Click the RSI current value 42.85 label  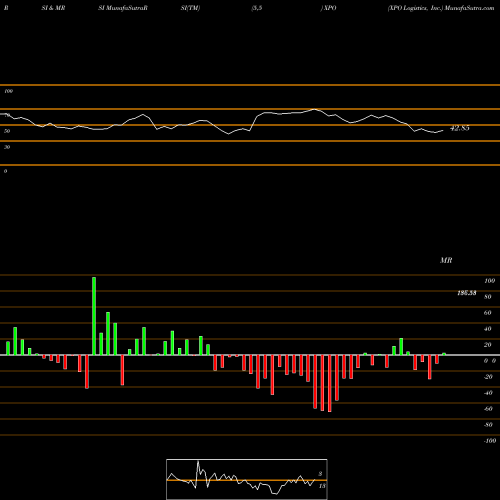(x=460, y=128)
